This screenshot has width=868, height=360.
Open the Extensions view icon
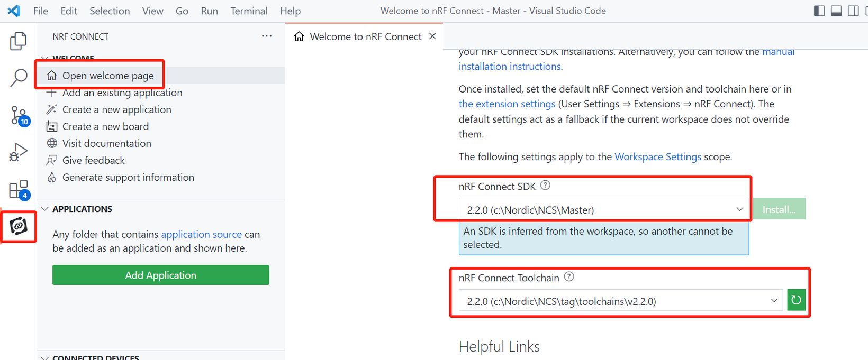click(x=18, y=189)
